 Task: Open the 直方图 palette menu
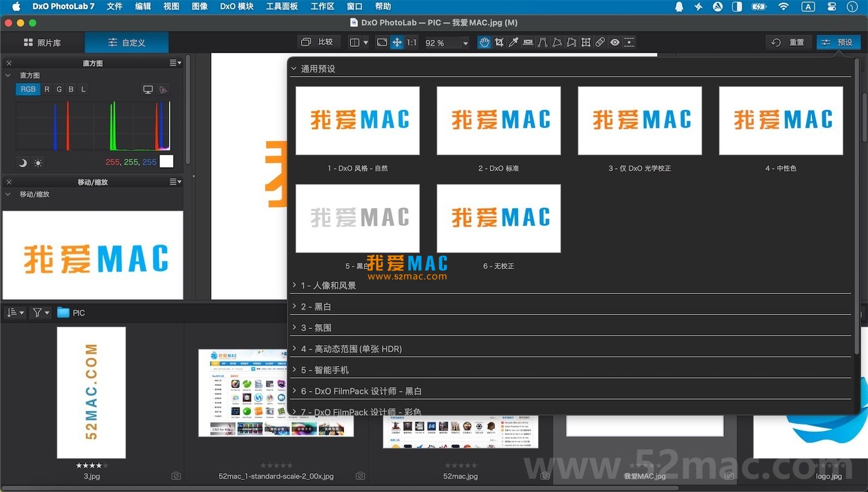tap(175, 63)
